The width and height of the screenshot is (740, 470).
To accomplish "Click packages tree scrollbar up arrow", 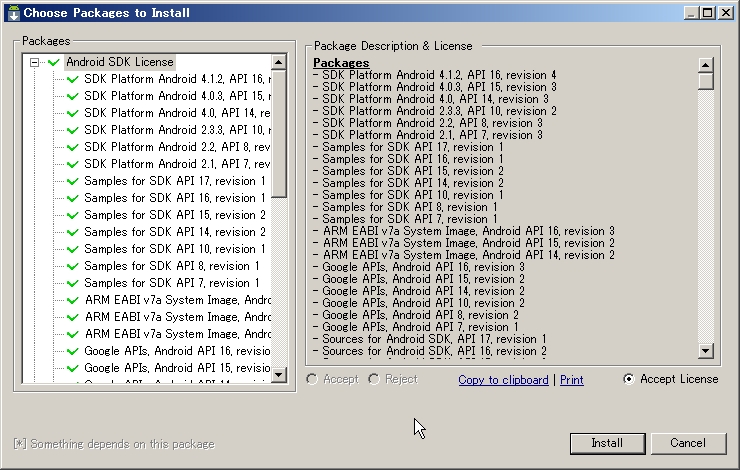I will [x=278, y=62].
